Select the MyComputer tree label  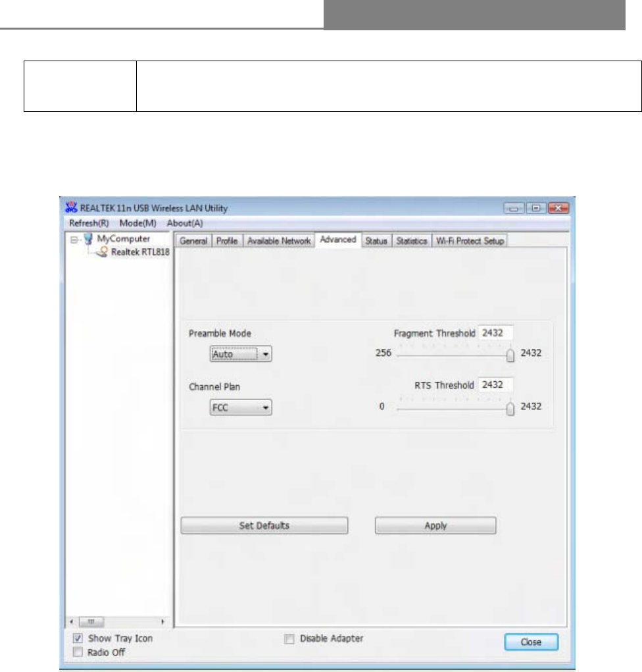(124, 239)
